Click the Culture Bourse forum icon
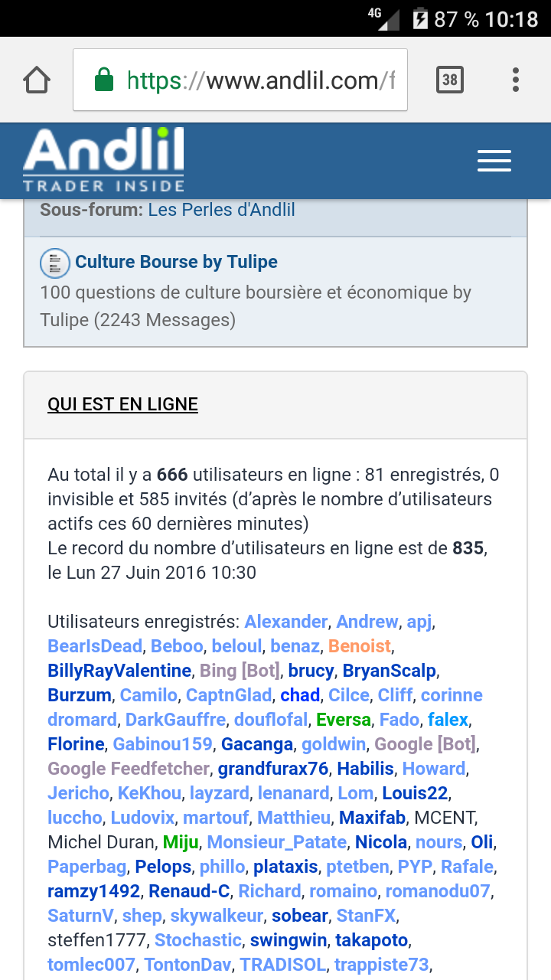This screenshot has width=551, height=980. click(x=54, y=263)
